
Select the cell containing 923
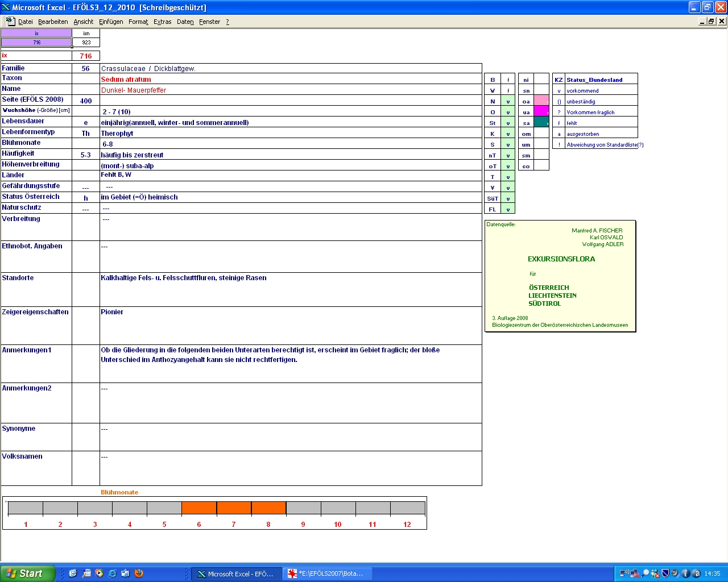[86, 42]
